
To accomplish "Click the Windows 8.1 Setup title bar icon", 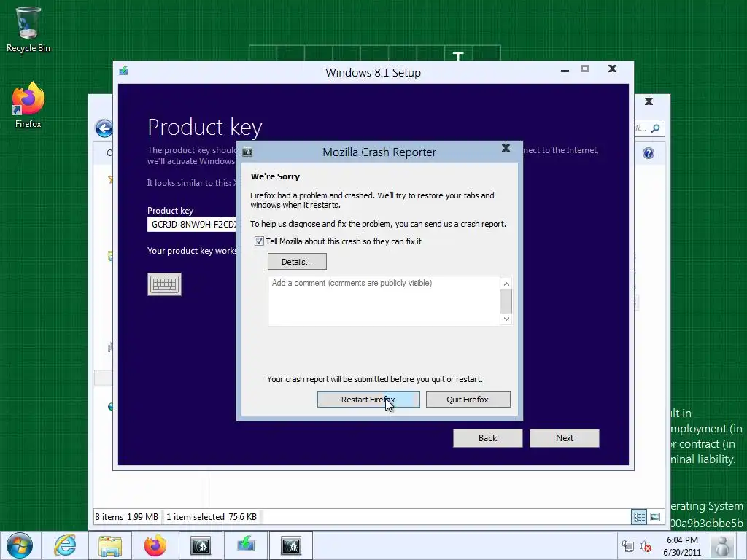I will [x=124, y=71].
